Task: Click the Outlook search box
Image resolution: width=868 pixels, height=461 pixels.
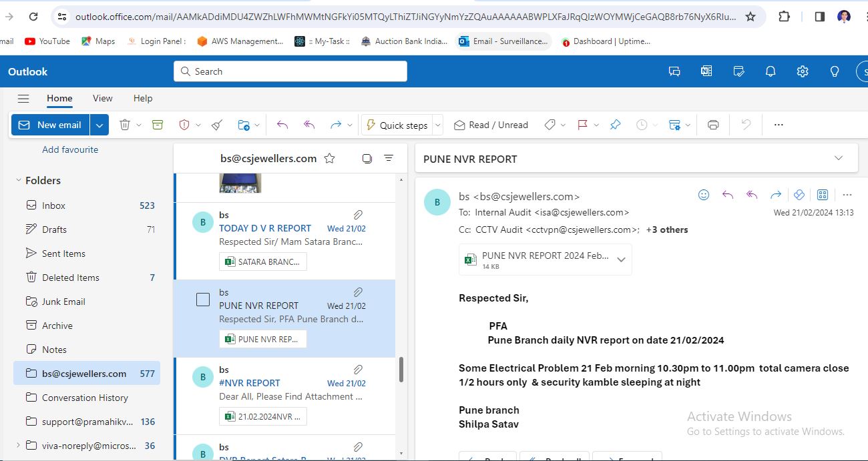Action: click(x=290, y=71)
